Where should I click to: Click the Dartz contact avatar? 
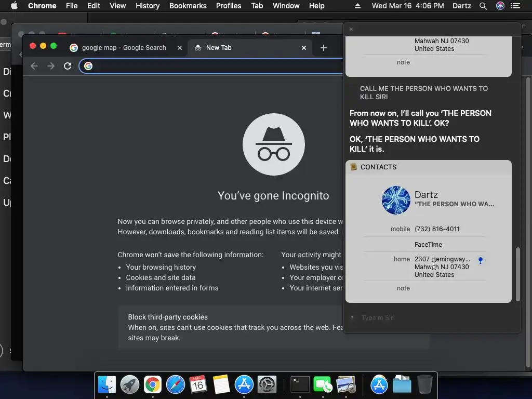[x=396, y=200]
